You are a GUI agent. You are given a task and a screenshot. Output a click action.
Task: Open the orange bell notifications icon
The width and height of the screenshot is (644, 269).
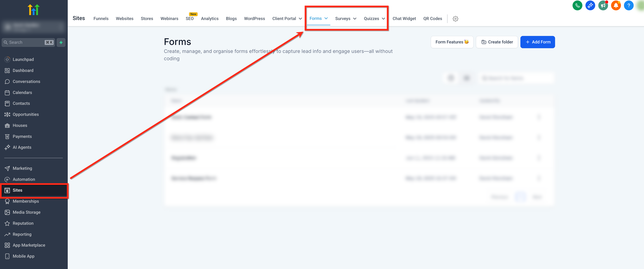pyautogui.click(x=616, y=5)
